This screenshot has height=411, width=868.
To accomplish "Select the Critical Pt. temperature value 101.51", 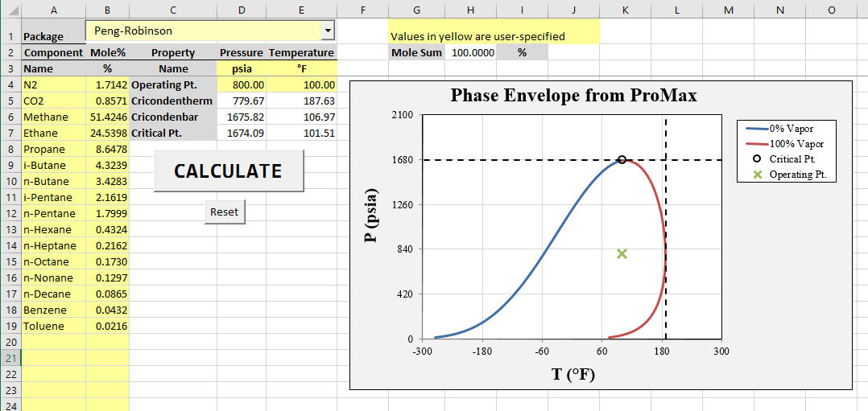I will tap(302, 134).
